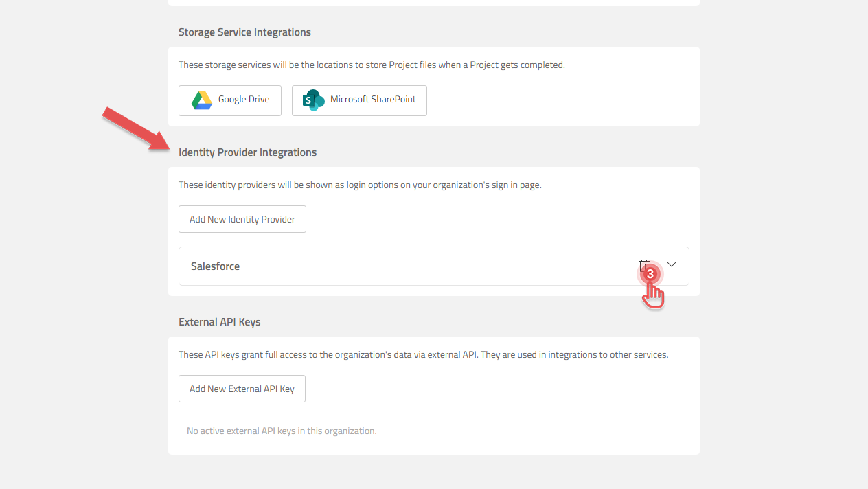Viewport: 868px width, 489px height.
Task: Click the Microsoft SharePoint logo icon
Action: coord(313,100)
